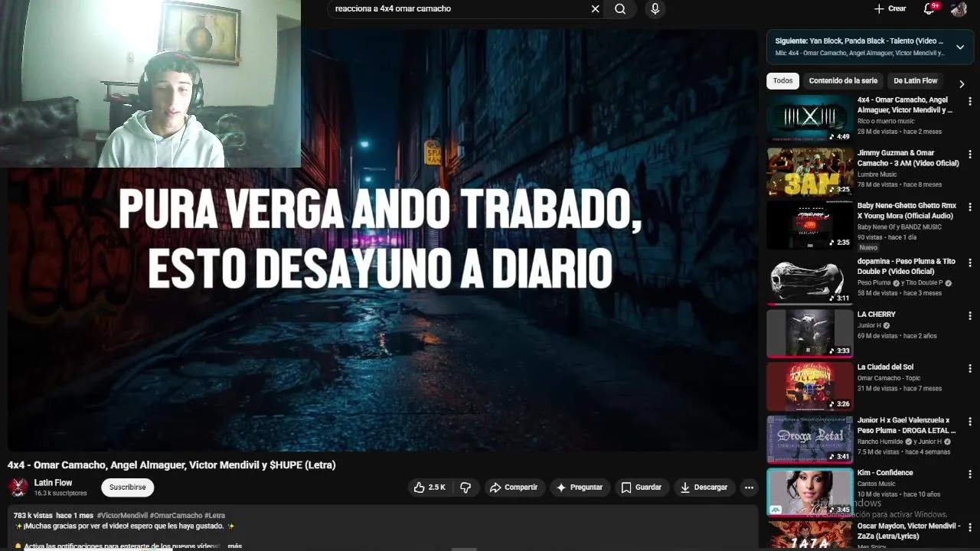Show more filter chips with right arrow
The width and height of the screenshot is (980, 551).
coord(962,83)
